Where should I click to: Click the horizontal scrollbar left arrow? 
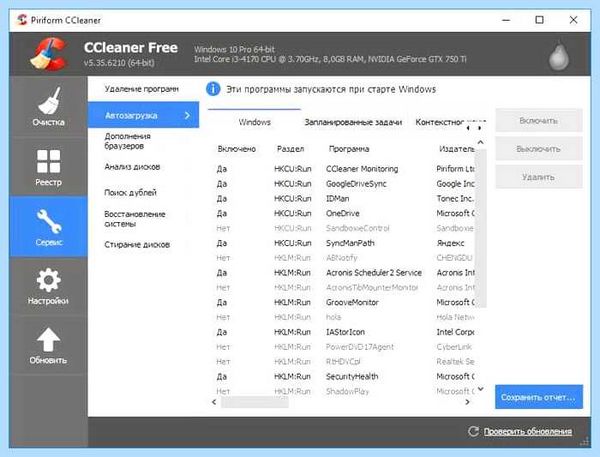(x=214, y=402)
